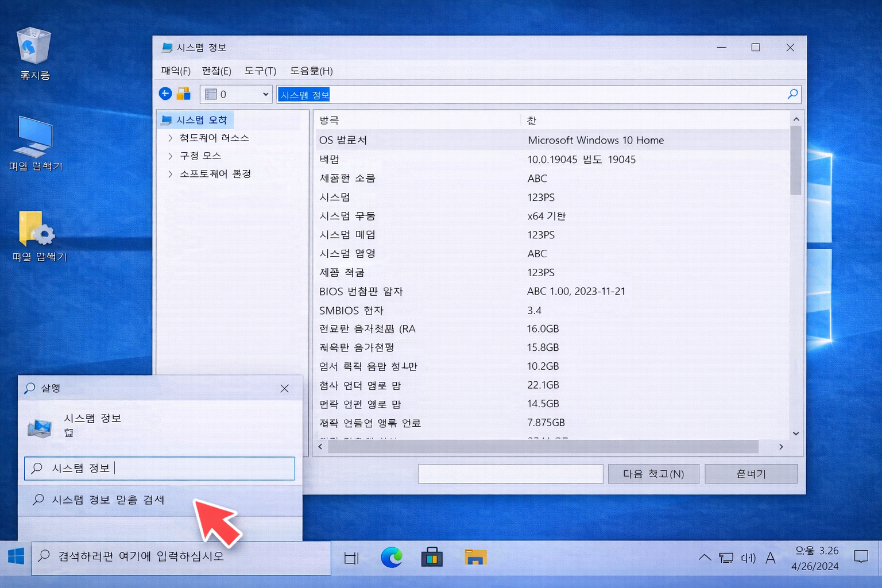Click the vertical scrollbar thumb
This screenshot has width=882, height=588.
tap(796, 161)
